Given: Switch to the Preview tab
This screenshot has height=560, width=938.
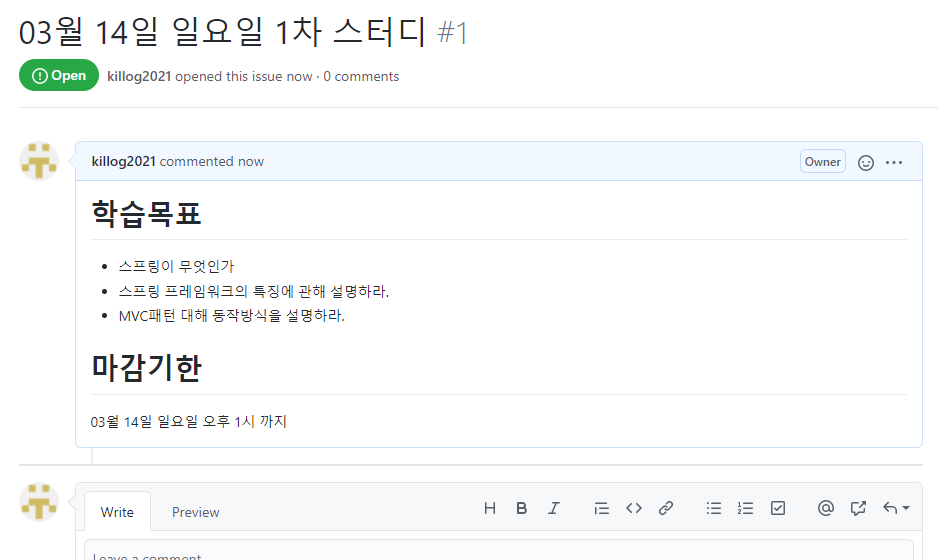Looking at the screenshot, I should [196, 512].
